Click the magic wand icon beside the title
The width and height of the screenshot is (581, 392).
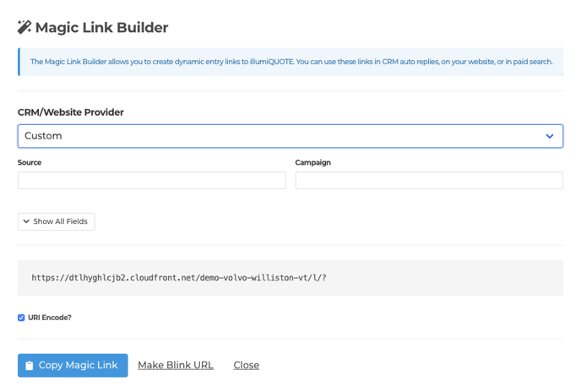(x=24, y=27)
